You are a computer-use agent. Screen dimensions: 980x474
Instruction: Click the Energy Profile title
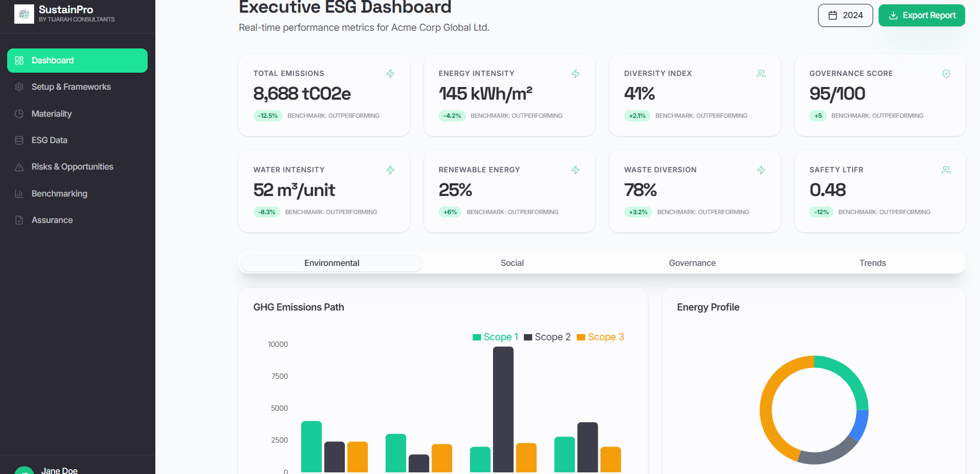pyautogui.click(x=708, y=307)
